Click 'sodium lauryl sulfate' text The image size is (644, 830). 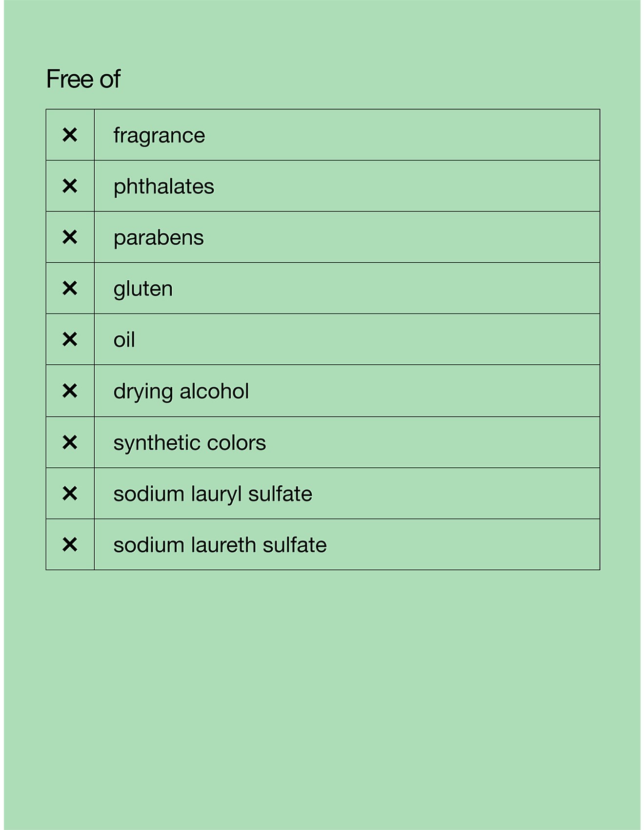[x=213, y=494]
